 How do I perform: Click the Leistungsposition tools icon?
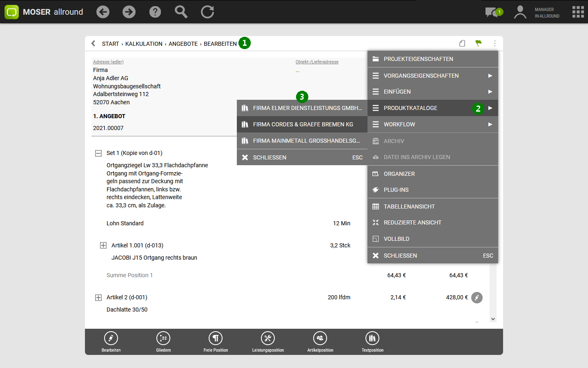tap(268, 339)
